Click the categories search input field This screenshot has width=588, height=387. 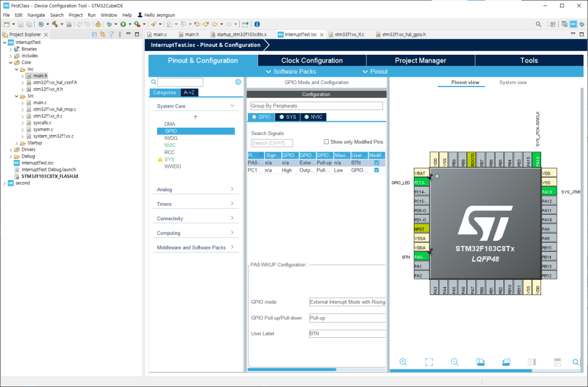[180, 82]
